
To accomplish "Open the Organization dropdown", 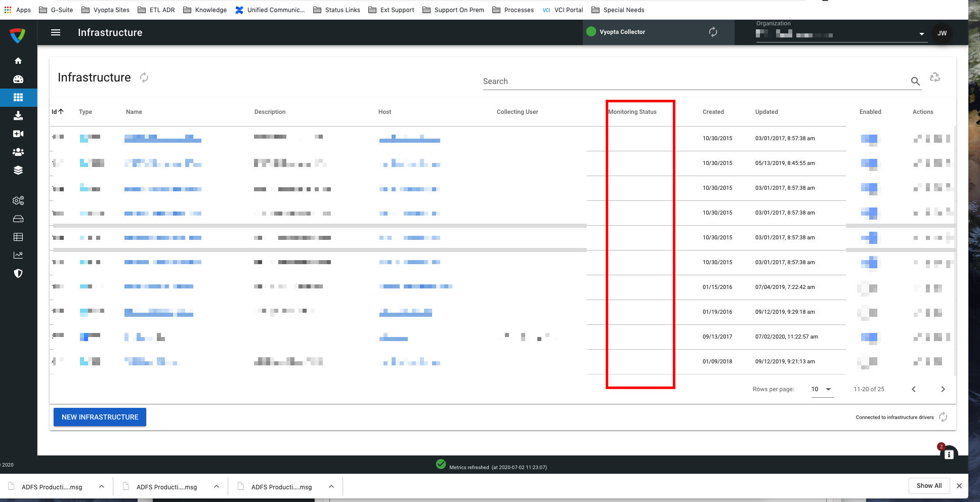I will point(841,33).
